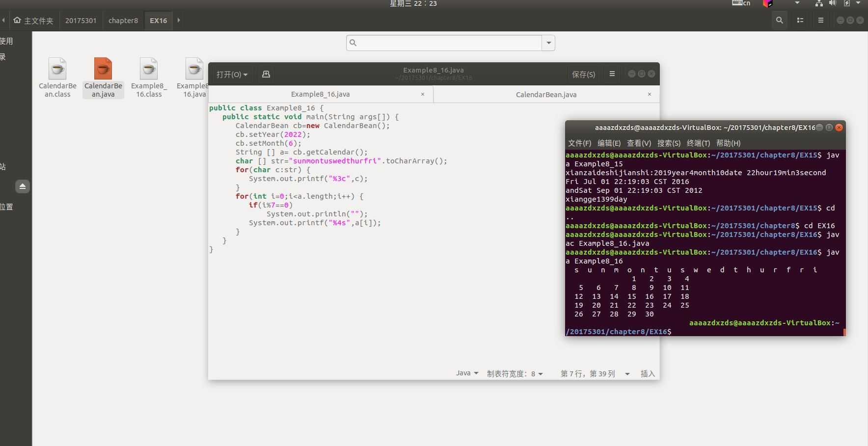
Task: Open file manager hamburger menu
Action: 820,20
